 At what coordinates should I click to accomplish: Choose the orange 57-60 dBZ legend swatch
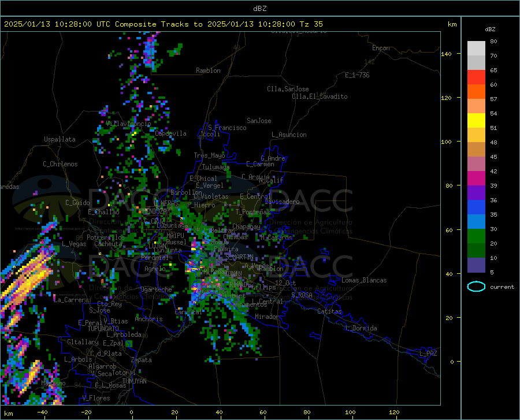click(x=476, y=92)
